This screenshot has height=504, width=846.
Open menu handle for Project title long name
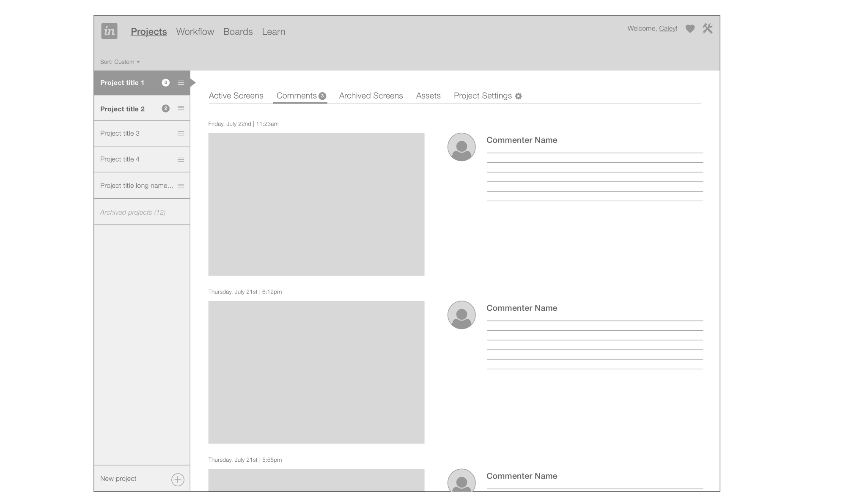click(x=181, y=186)
